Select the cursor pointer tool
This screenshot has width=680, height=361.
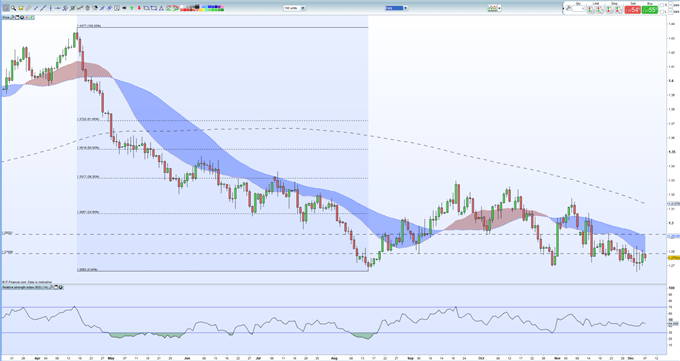[6, 8]
